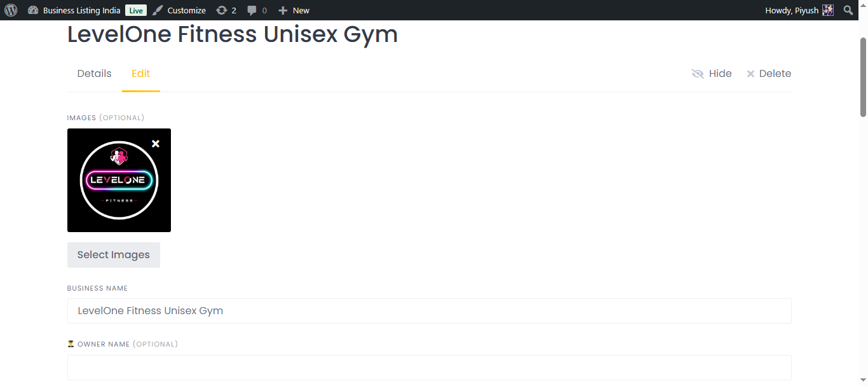The image size is (868, 386).
Task: Click the user avatar beside Howdy, Piyush
Action: tap(828, 10)
